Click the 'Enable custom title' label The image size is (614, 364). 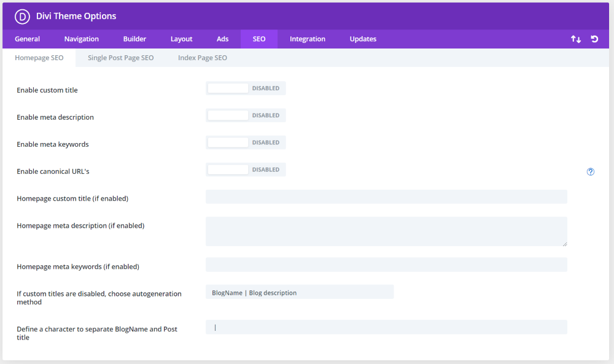pos(47,90)
